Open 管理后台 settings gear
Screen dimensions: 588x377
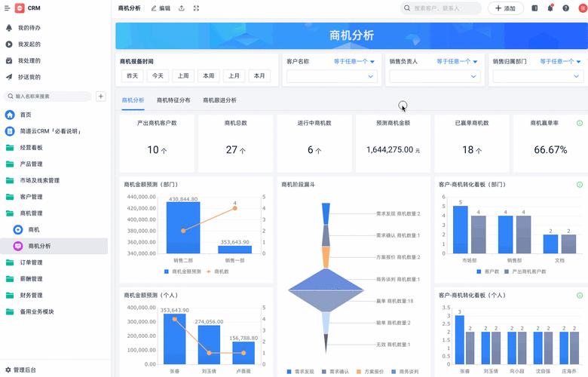tap(8, 370)
